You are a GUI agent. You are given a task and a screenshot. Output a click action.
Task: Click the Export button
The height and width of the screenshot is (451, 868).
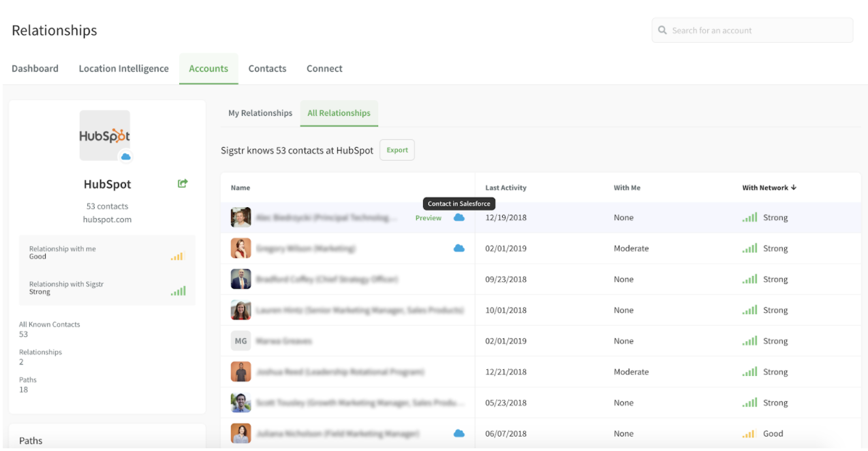coord(397,150)
